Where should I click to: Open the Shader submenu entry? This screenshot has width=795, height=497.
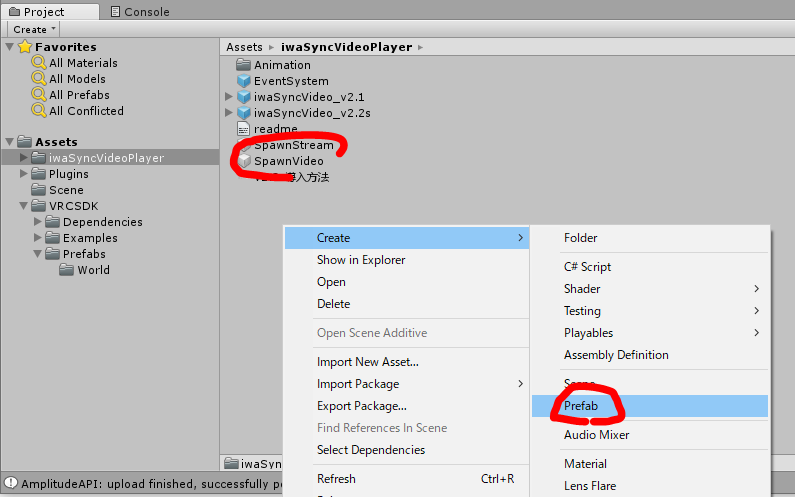click(x=582, y=289)
